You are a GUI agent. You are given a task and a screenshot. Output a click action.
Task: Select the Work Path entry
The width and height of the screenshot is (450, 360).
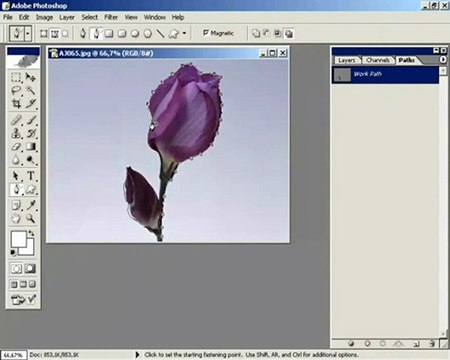385,74
